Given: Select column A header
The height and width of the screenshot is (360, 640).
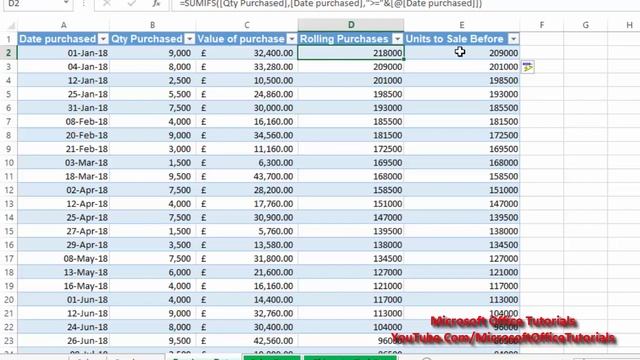Looking at the screenshot, I should [64, 25].
